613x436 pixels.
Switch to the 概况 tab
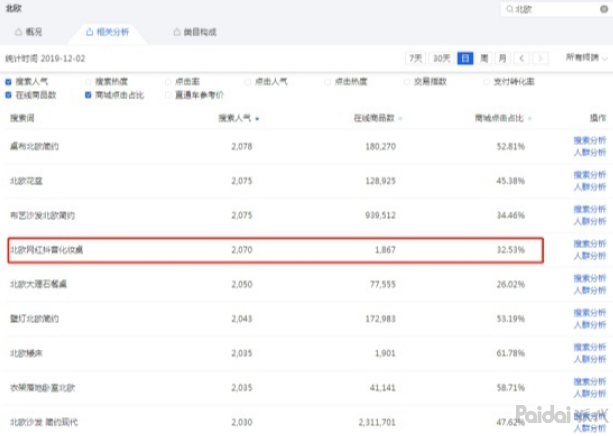click(x=29, y=32)
